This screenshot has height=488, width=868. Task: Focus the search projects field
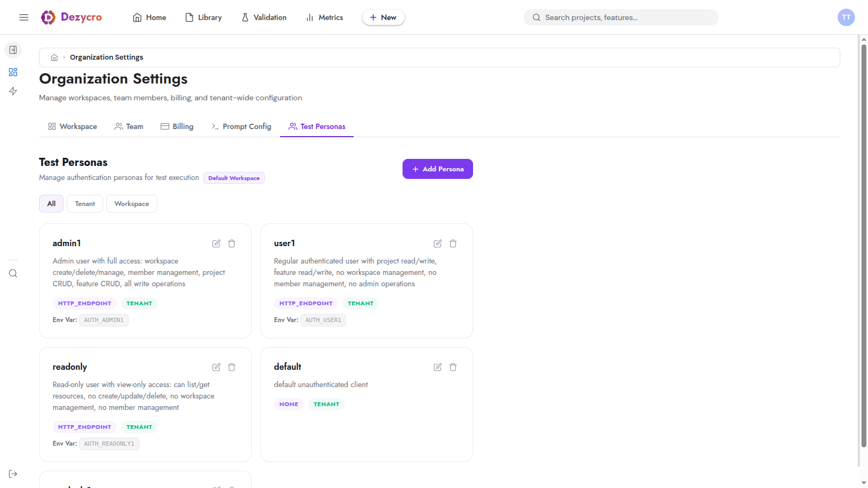click(621, 17)
